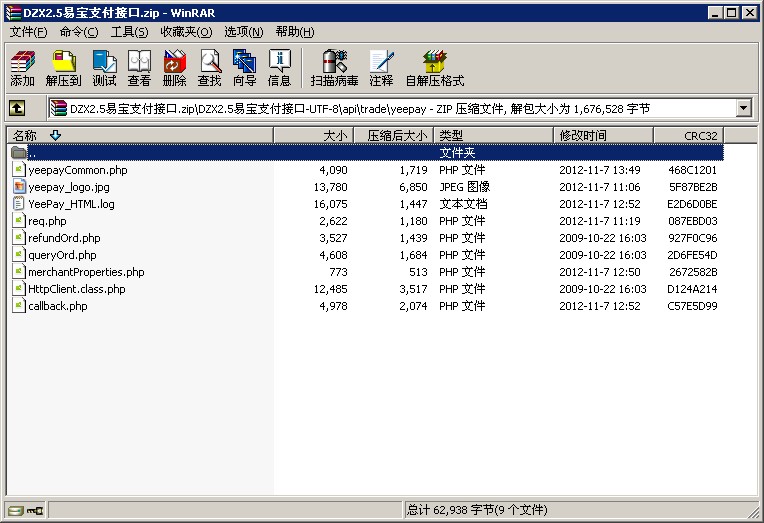
Task: Click the 删除 (Delete) toolbar icon
Action: point(174,68)
